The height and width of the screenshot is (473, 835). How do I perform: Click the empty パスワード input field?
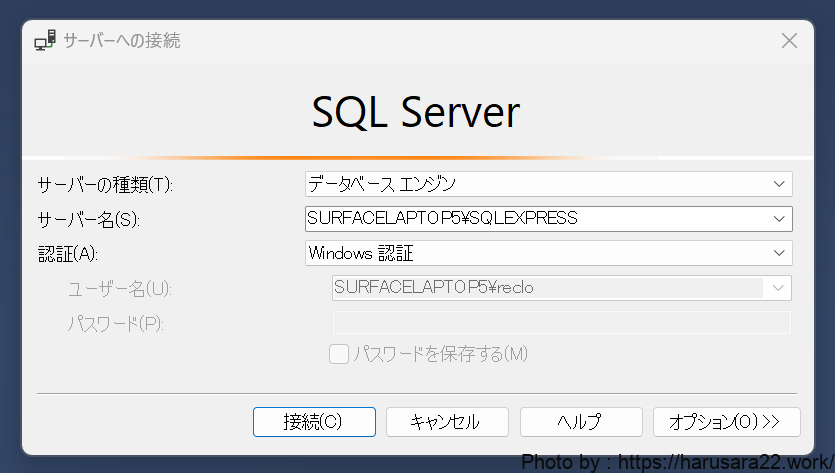560,322
